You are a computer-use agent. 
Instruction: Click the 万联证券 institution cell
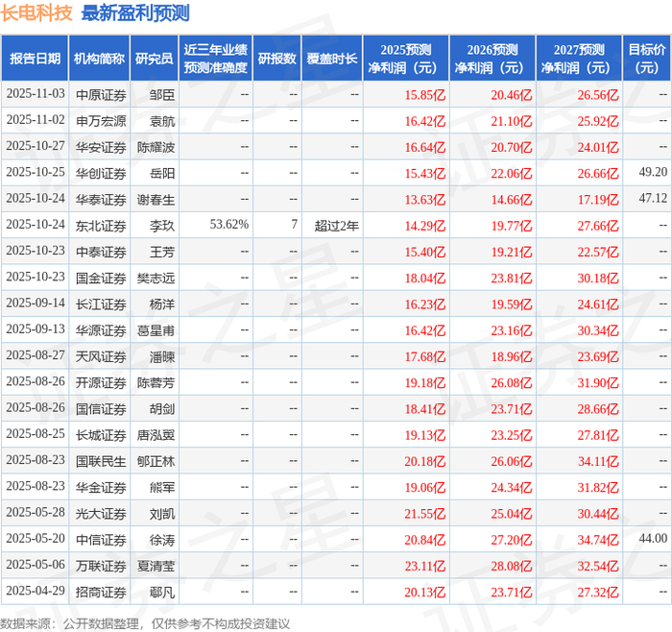[x=101, y=566]
